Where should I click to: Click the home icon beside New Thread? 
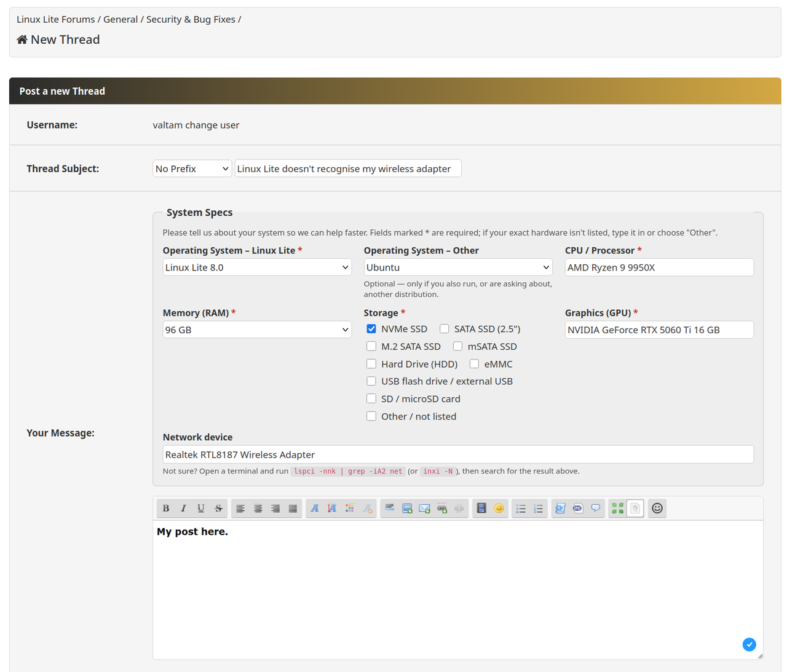point(22,39)
